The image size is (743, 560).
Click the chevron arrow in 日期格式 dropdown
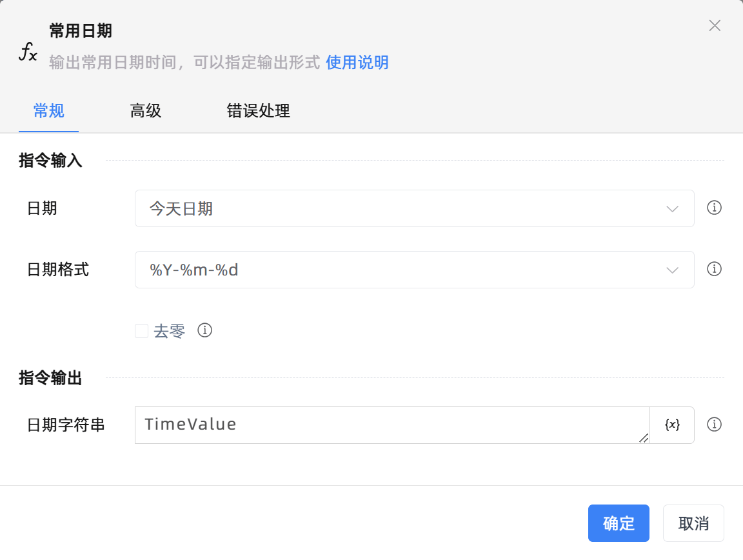tap(672, 270)
